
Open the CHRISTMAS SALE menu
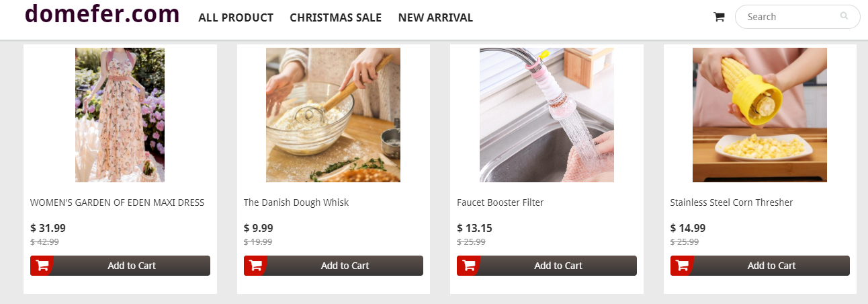pyautogui.click(x=336, y=17)
